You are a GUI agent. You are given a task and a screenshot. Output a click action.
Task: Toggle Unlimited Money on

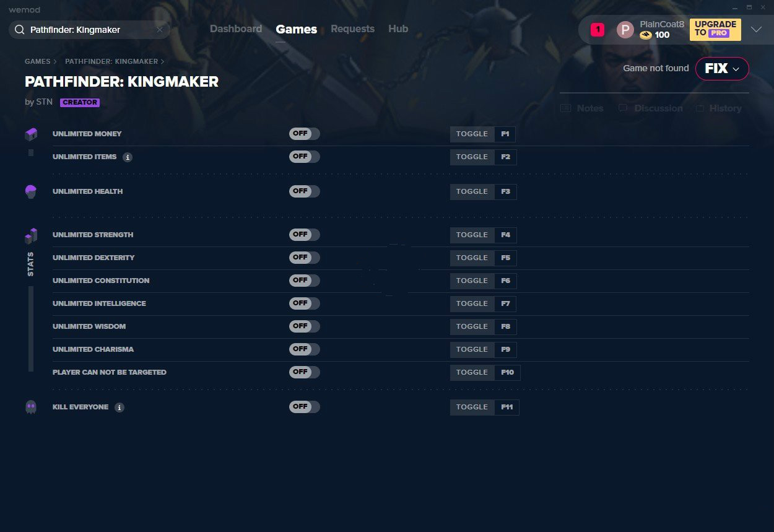(305, 134)
